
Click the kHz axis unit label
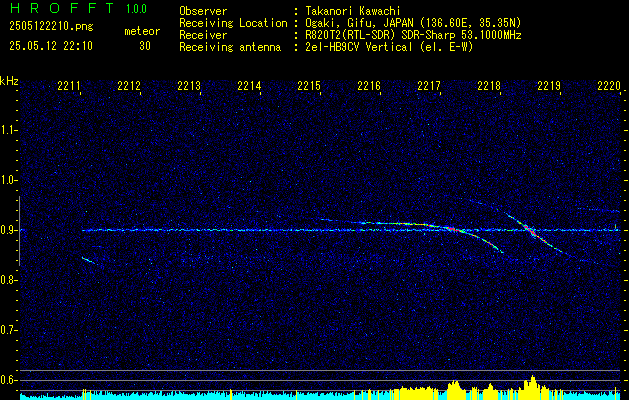pyautogui.click(x=9, y=81)
